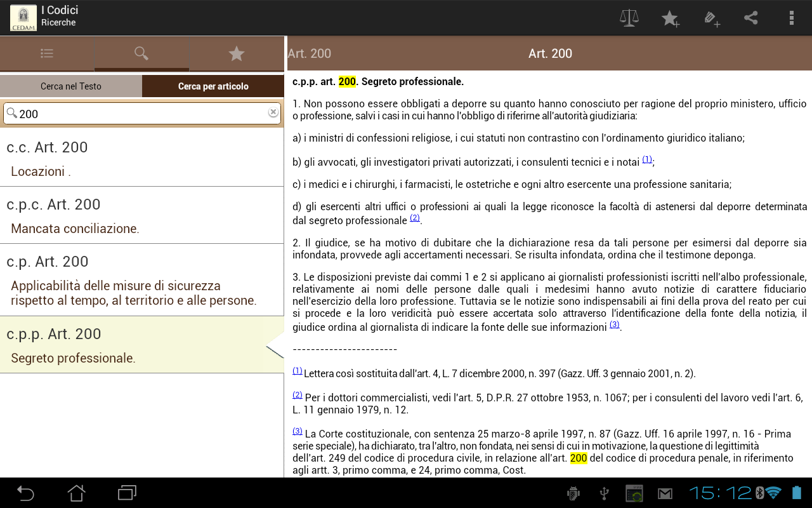Clear the search field with X icon
This screenshot has width=812, height=508.
pyautogui.click(x=273, y=112)
